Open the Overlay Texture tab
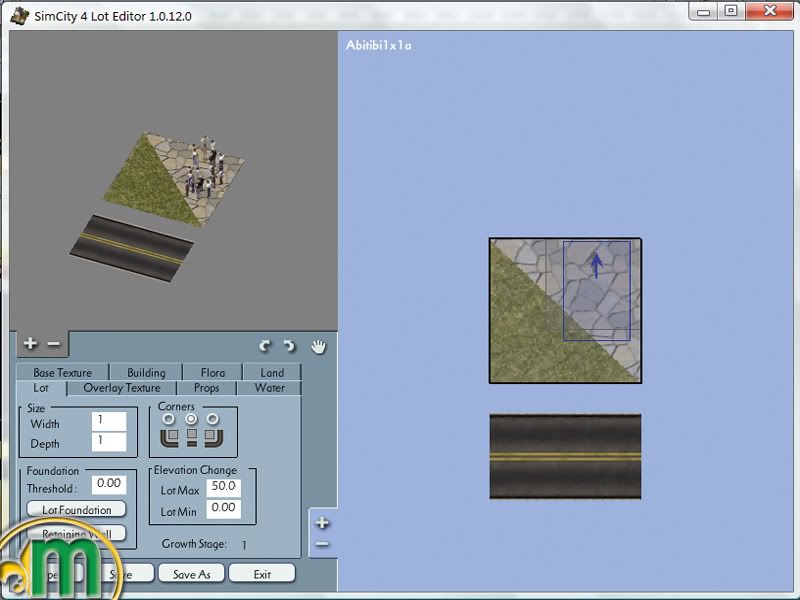The width and height of the screenshot is (800, 600). tap(122, 388)
